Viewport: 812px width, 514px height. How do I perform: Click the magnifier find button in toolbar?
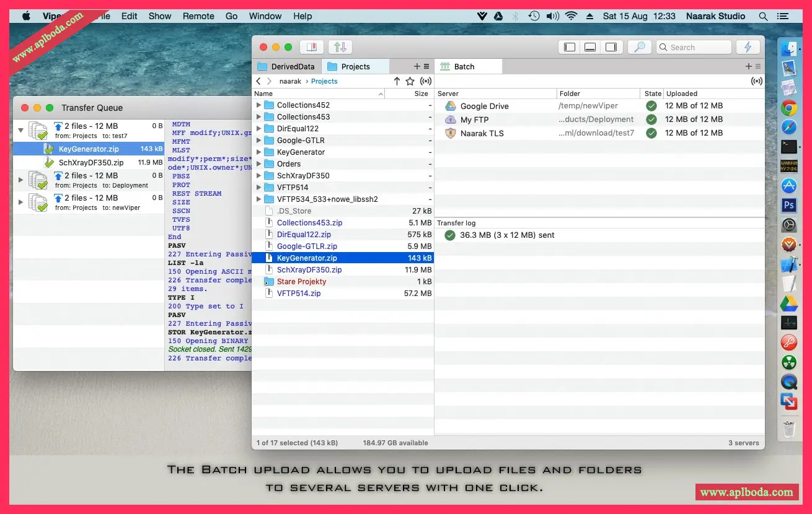pos(640,47)
